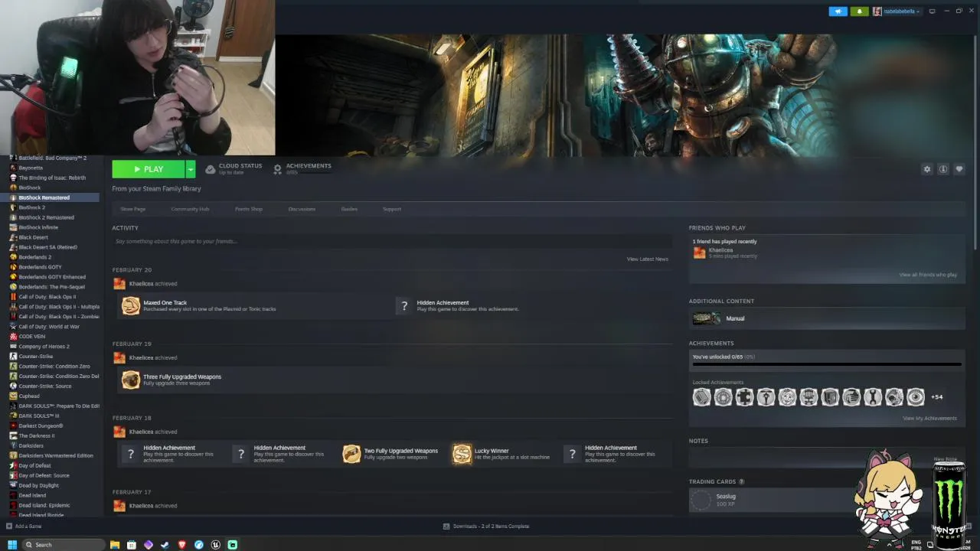Click the Windows taskbar Search box
This screenshot has width=980, height=551.
point(63,545)
